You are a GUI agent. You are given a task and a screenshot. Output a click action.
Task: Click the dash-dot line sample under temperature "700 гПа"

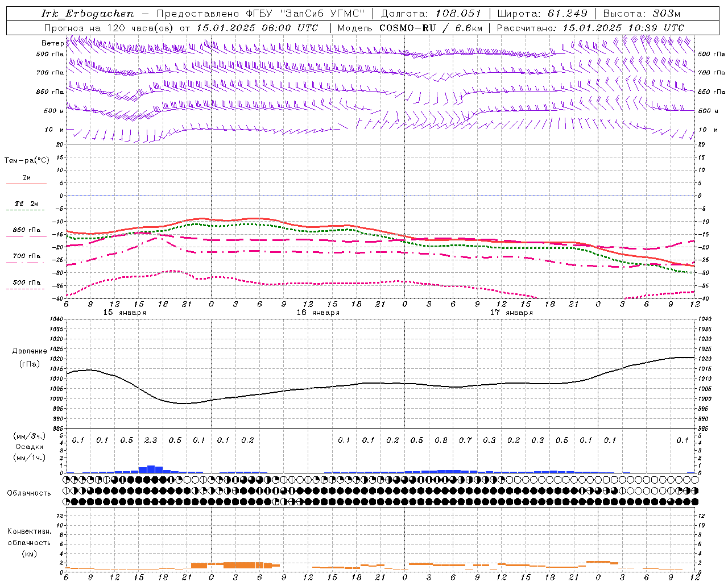pos(26,263)
